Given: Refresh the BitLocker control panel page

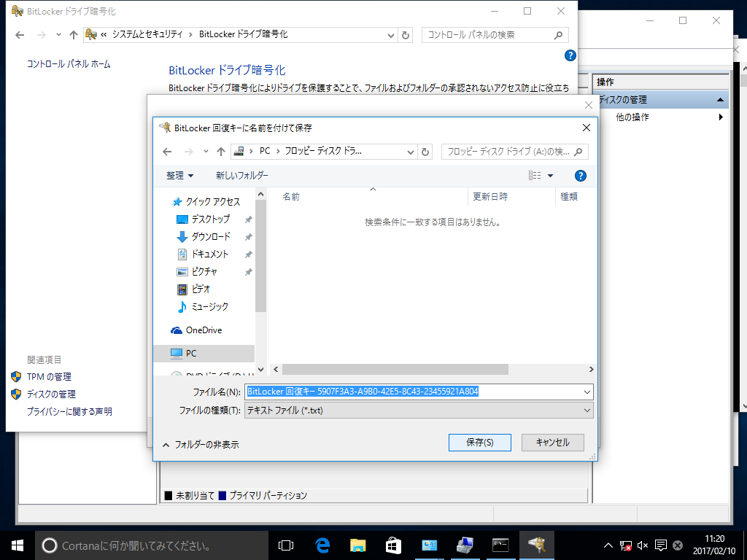Looking at the screenshot, I should 406,35.
